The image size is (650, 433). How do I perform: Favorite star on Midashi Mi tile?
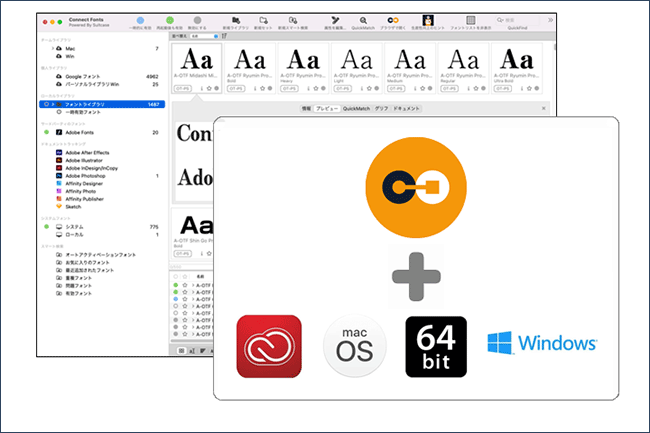pos(209,88)
